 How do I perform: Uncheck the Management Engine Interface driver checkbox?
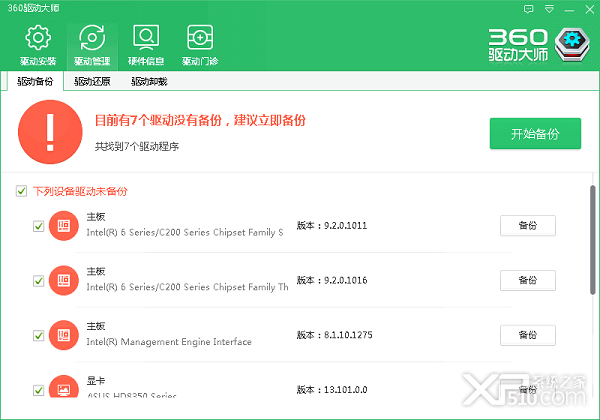pyautogui.click(x=38, y=335)
